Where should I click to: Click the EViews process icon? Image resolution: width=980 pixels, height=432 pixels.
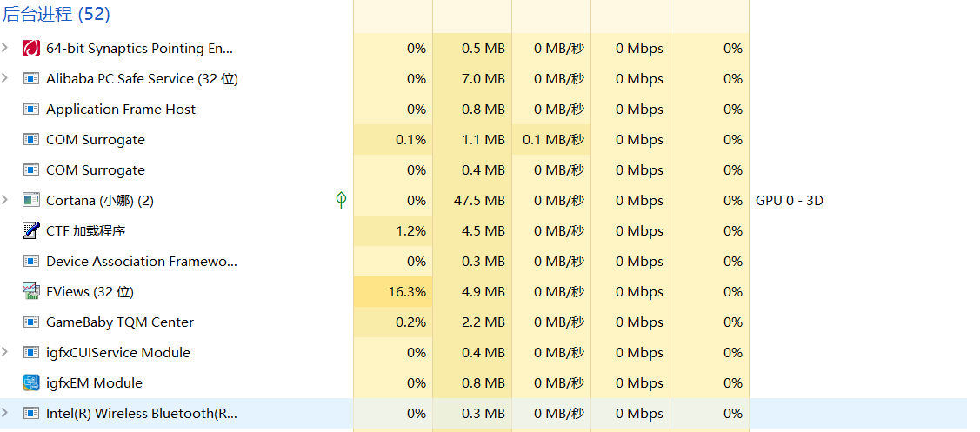point(31,292)
